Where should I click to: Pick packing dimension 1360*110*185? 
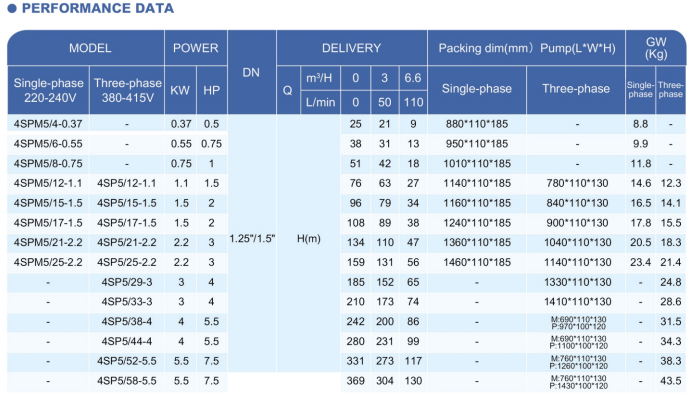(x=477, y=242)
